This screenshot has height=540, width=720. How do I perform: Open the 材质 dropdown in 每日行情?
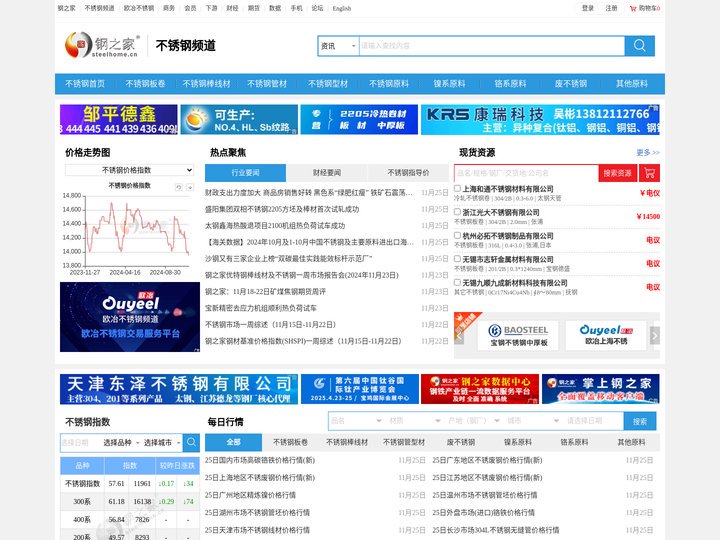click(x=415, y=421)
